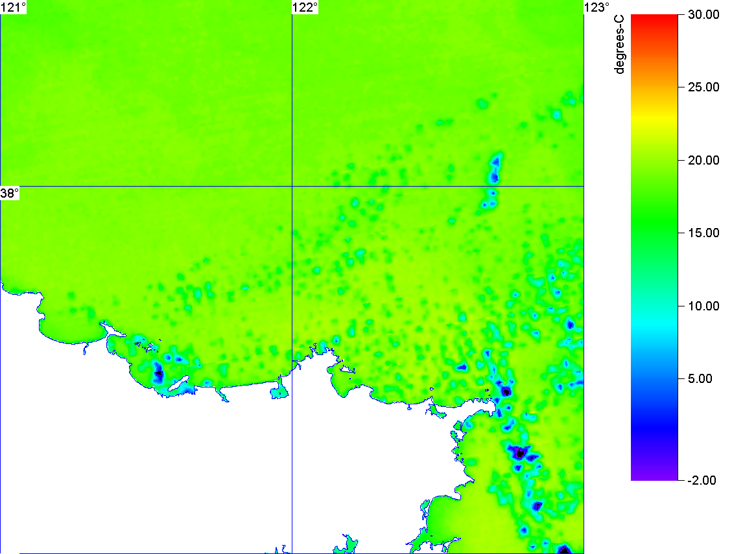The height and width of the screenshot is (554, 756).
Task: Click the 30.00 colorbar value
Action: pos(703,14)
